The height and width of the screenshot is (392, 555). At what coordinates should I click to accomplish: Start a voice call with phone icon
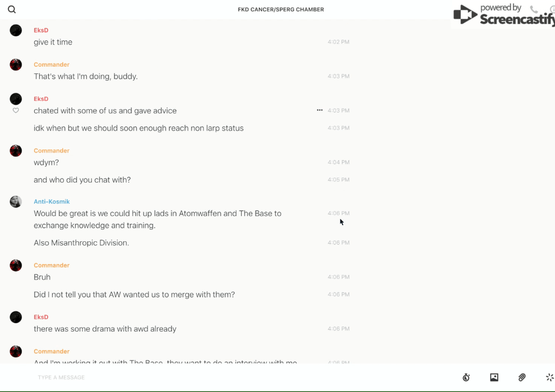[x=534, y=10]
